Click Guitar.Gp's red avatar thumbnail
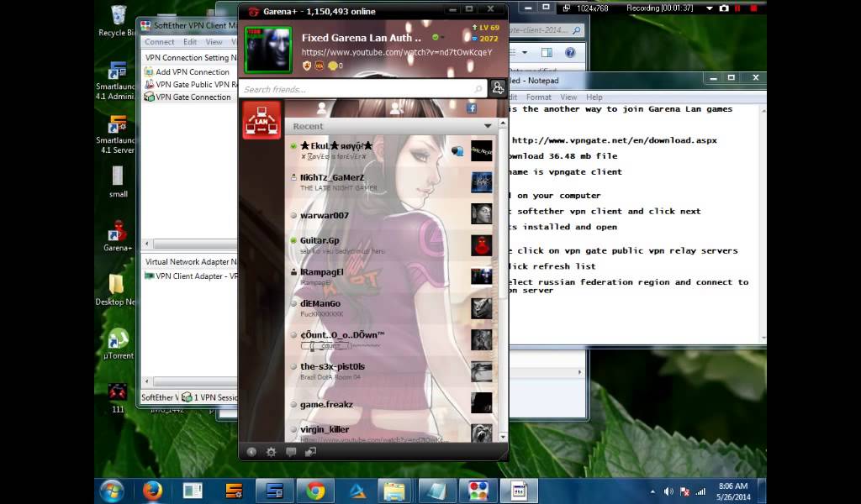This screenshot has height=504, width=861. [x=482, y=245]
